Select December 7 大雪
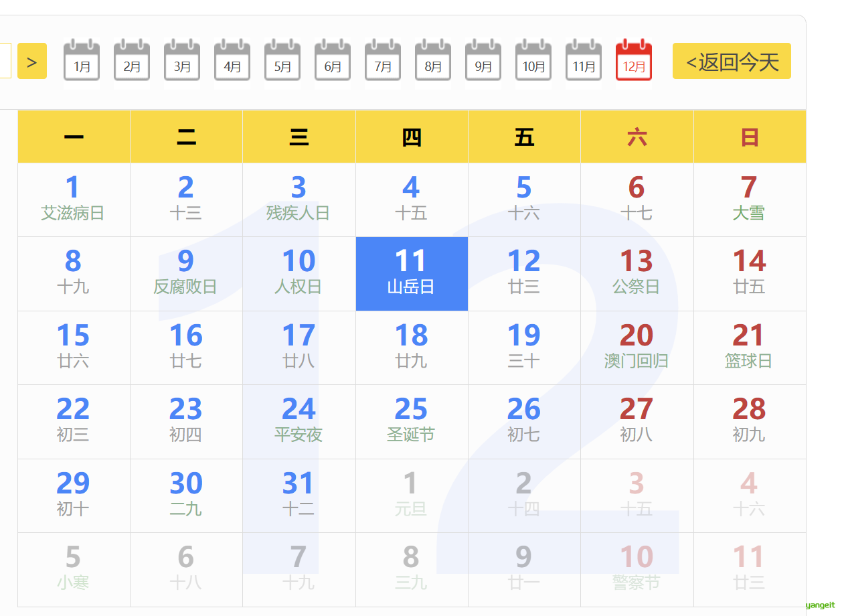This screenshot has width=842, height=616. pos(749,200)
